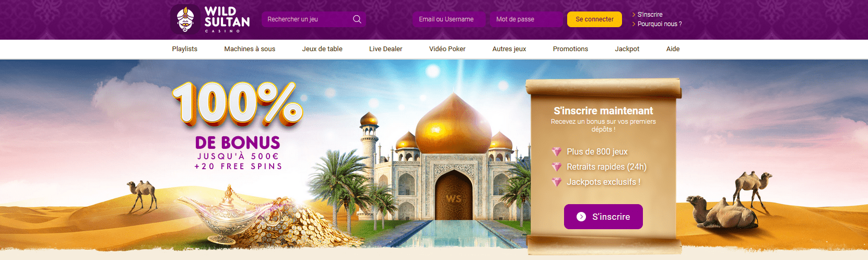This screenshot has width=868, height=260.
Task: Click the Wild Sultan Casino logo
Action: (x=210, y=20)
